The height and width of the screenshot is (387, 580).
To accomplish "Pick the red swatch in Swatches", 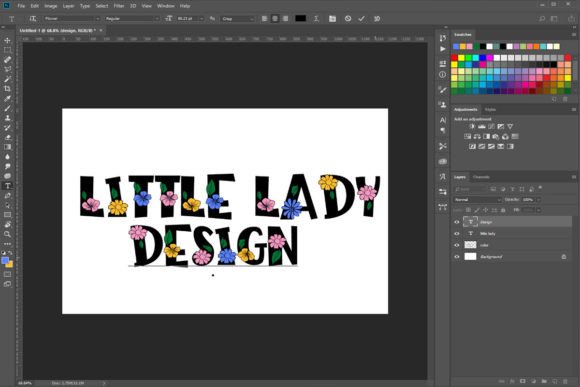I will pos(454,58).
